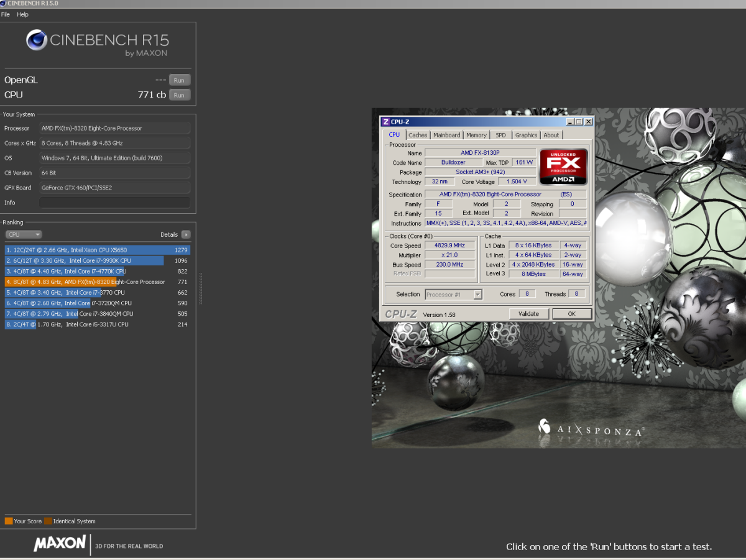Image resolution: width=746 pixels, height=560 pixels.
Task: Click the orange Your Score swatch
Action: coord(7,521)
